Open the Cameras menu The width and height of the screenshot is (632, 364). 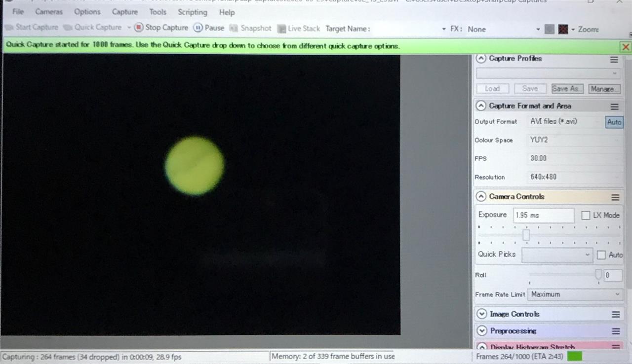coord(49,12)
